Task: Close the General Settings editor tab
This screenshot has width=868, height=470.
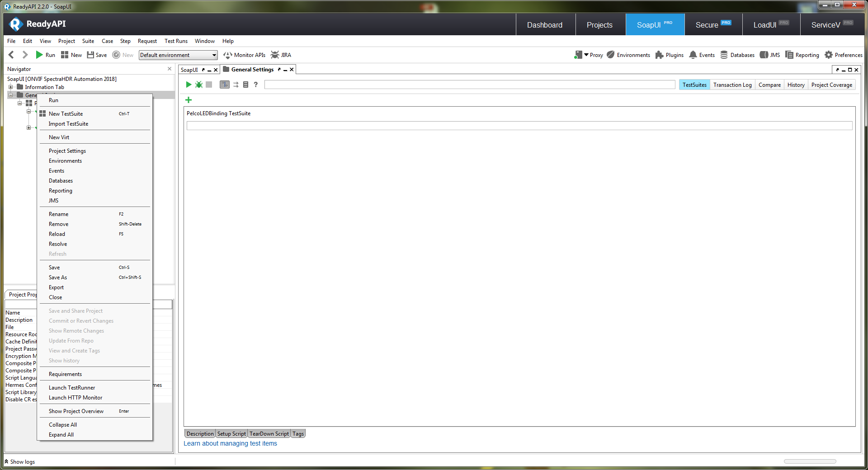Action: [292, 70]
